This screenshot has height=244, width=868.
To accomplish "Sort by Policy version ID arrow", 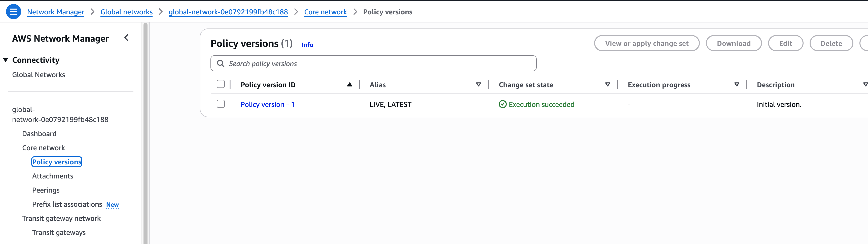I will pyautogui.click(x=349, y=85).
